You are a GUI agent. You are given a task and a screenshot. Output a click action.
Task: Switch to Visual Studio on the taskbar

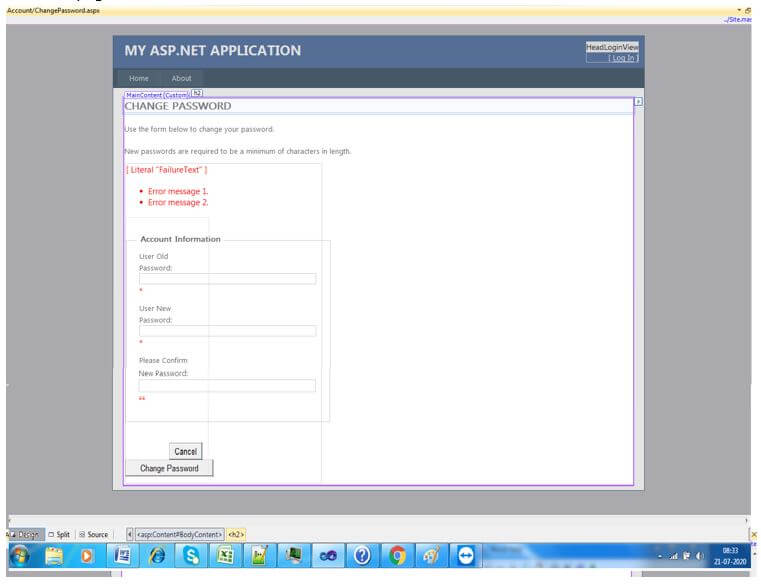pyautogui.click(x=328, y=555)
